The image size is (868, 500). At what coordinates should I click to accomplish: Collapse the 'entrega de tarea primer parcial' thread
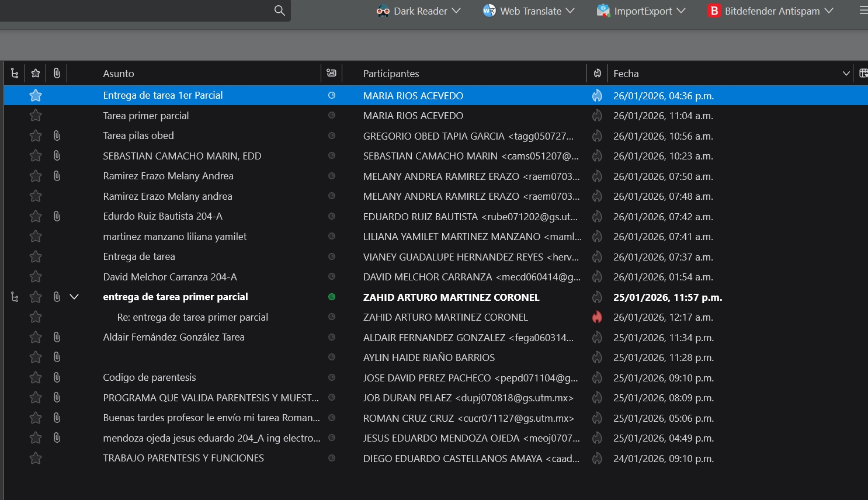(x=74, y=297)
